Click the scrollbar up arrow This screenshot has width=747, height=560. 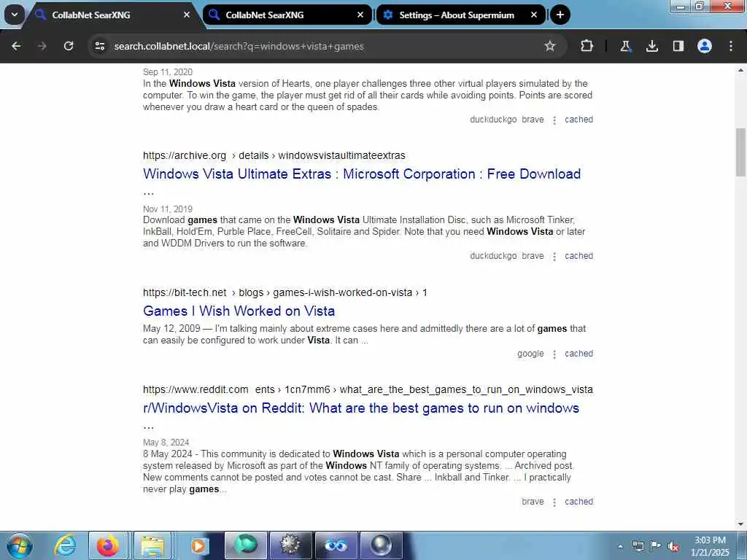740,70
